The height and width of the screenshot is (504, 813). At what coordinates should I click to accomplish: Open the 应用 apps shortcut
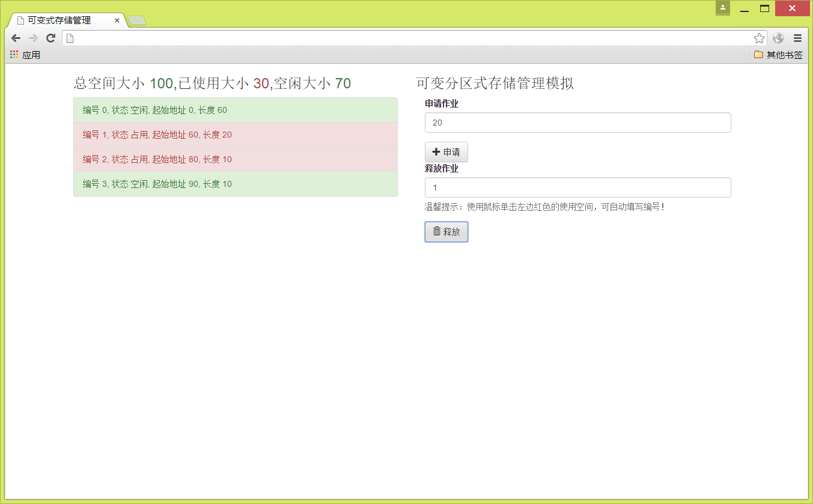[x=25, y=55]
